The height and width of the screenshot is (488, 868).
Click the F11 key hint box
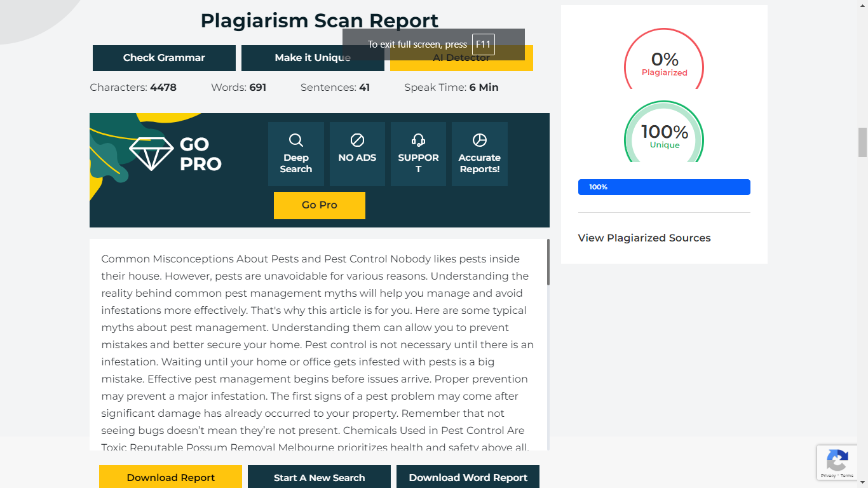(484, 44)
